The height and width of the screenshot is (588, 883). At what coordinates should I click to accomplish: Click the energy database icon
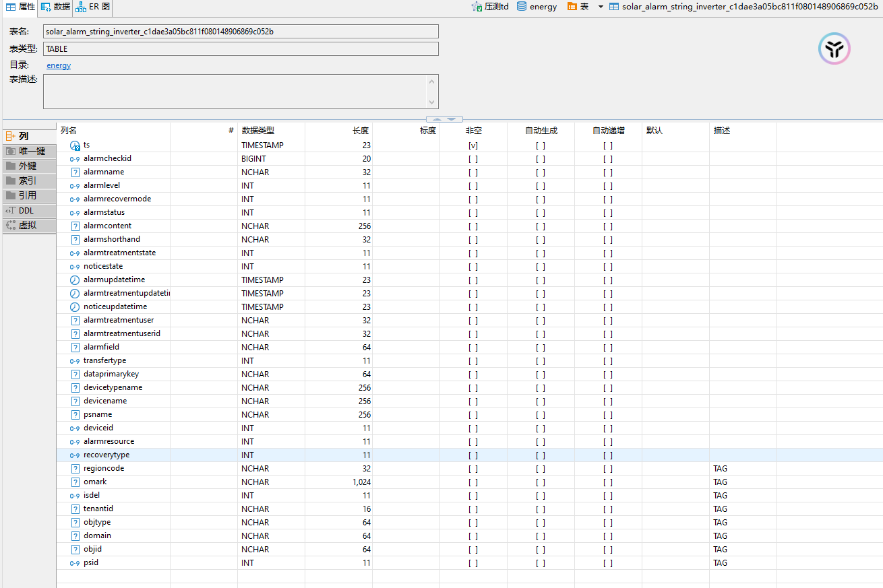pyautogui.click(x=522, y=7)
